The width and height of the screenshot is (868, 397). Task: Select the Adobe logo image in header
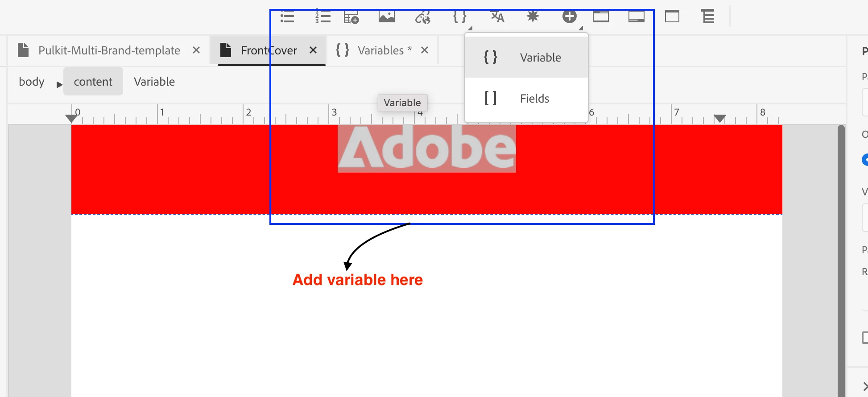(x=427, y=149)
